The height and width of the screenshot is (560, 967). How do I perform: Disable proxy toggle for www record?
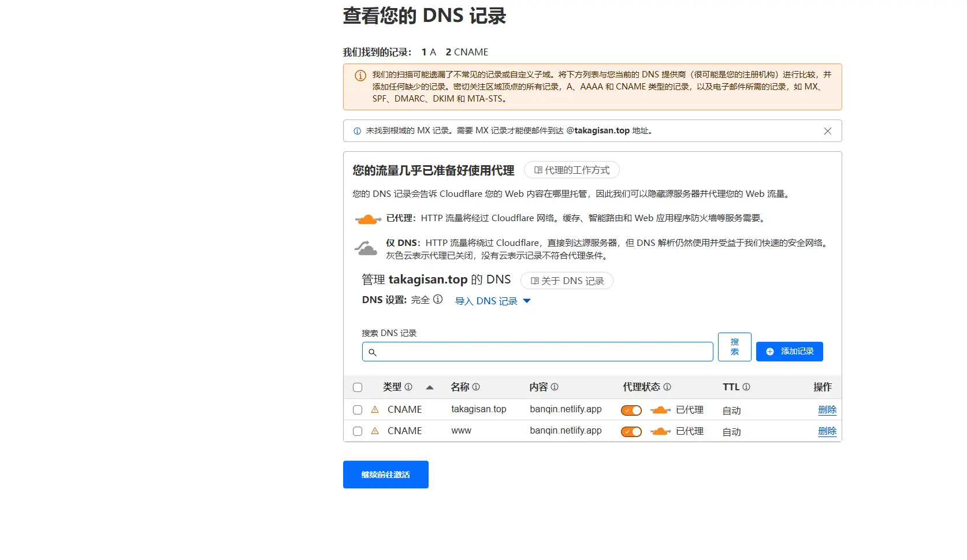[x=631, y=432]
